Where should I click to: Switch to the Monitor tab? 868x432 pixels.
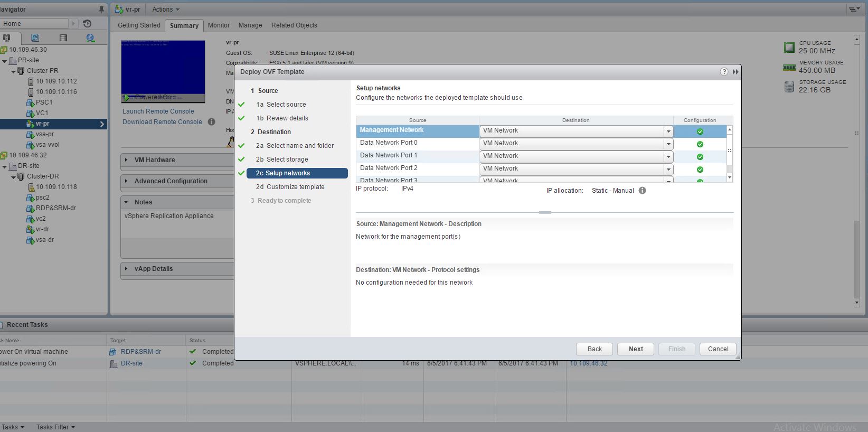(x=219, y=25)
